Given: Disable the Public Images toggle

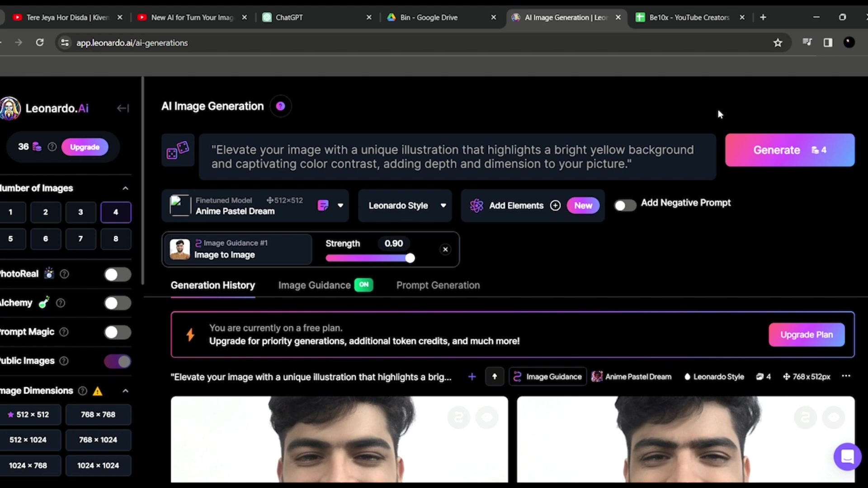Looking at the screenshot, I should 118,361.
